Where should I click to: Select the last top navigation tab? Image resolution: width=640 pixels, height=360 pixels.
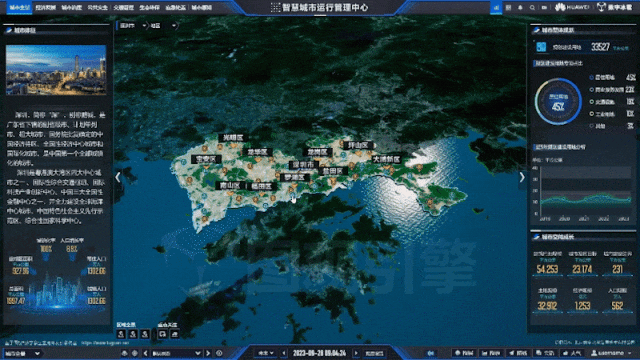pyautogui.click(x=202, y=7)
